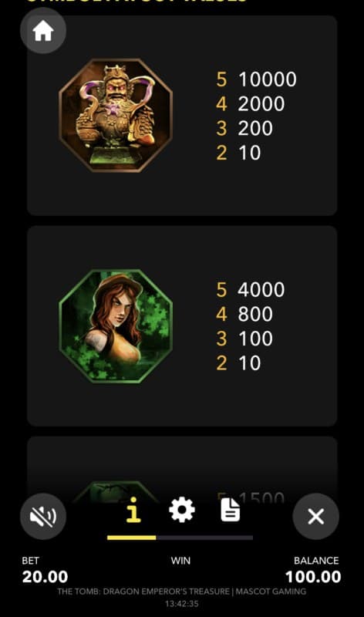This screenshot has width=364, height=617.
Task: Click the 20.00 bet amount
Action: 45,577
